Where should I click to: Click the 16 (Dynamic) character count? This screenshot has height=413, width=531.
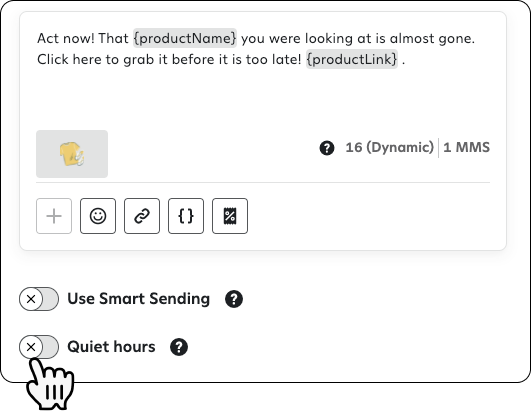point(389,148)
